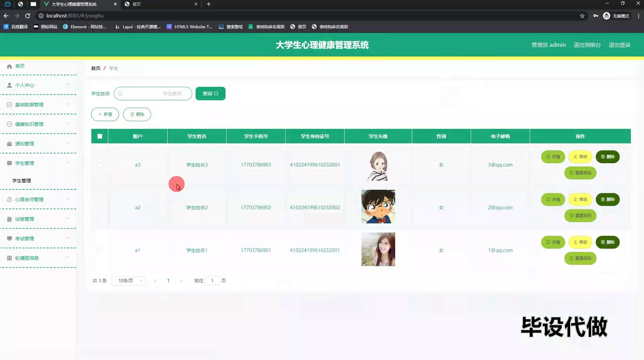Click 退出到前台 in the header
Screen dimensions: 644x360
click(587, 45)
